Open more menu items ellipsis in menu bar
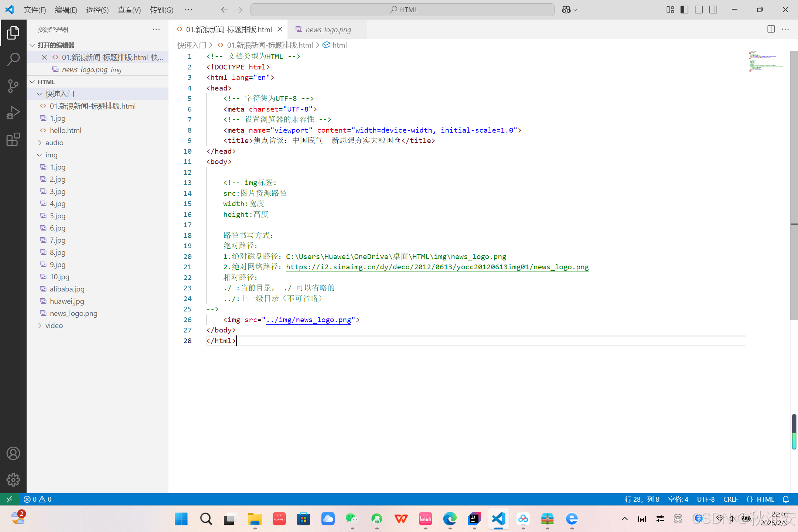The image size is (798, 532). [x=188, y=10]
